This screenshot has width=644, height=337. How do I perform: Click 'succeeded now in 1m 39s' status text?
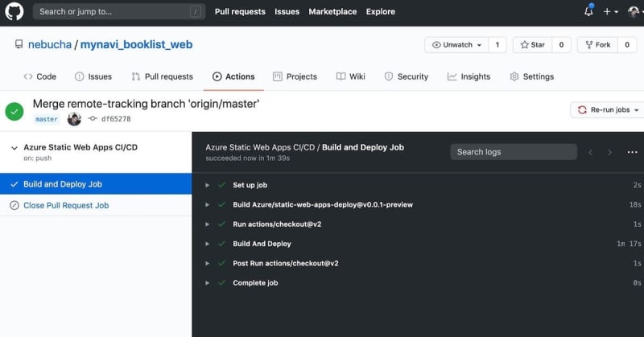[x=248, y=158]
